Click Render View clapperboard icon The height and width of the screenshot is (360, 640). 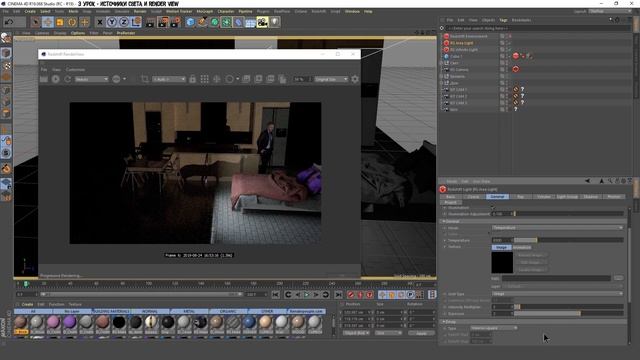[x=150, y=22]
